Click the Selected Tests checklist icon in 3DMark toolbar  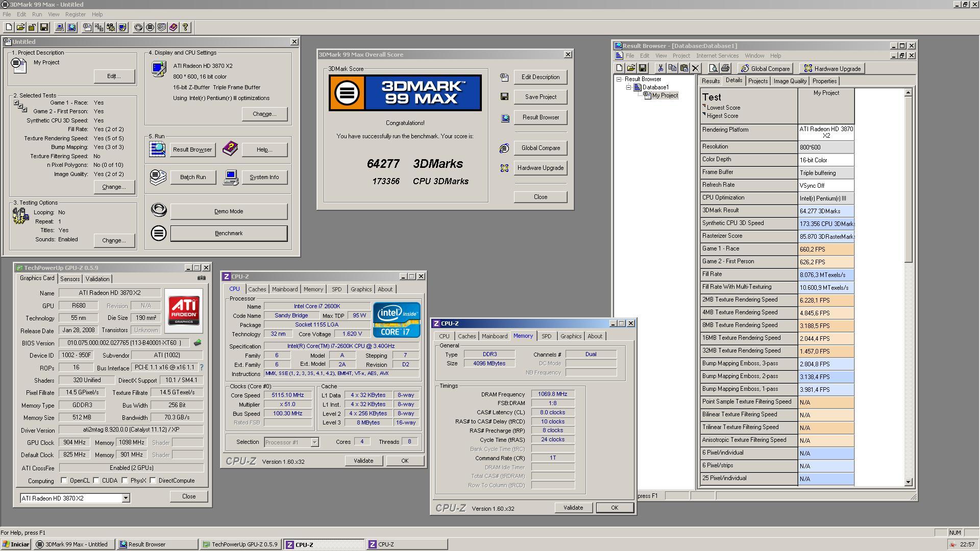click(99, 28)
